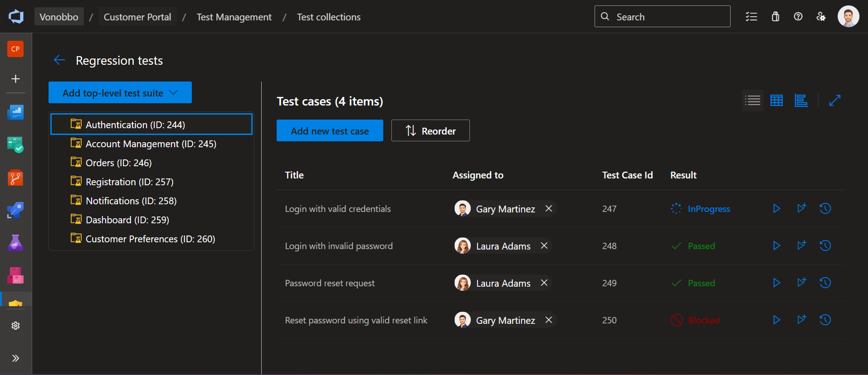868x375 pixels.
Task: Open Test Plans flask icon in sidebar
Action: [15, 243]
